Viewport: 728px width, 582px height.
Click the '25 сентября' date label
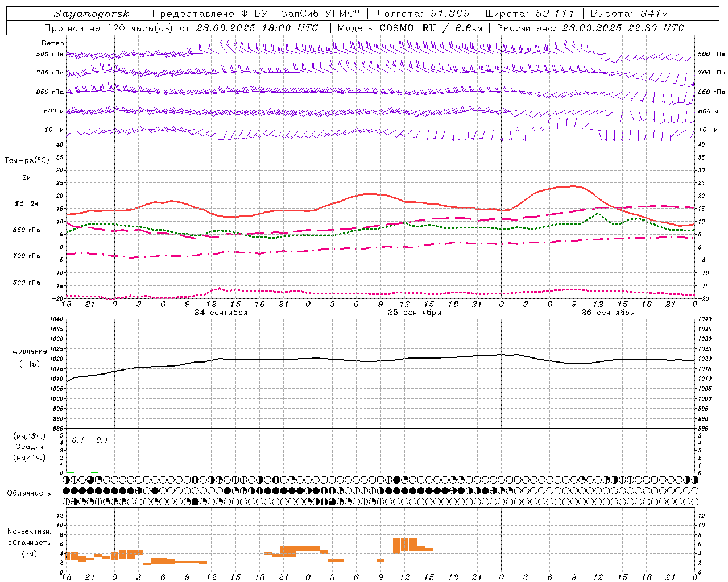point(415,313)
